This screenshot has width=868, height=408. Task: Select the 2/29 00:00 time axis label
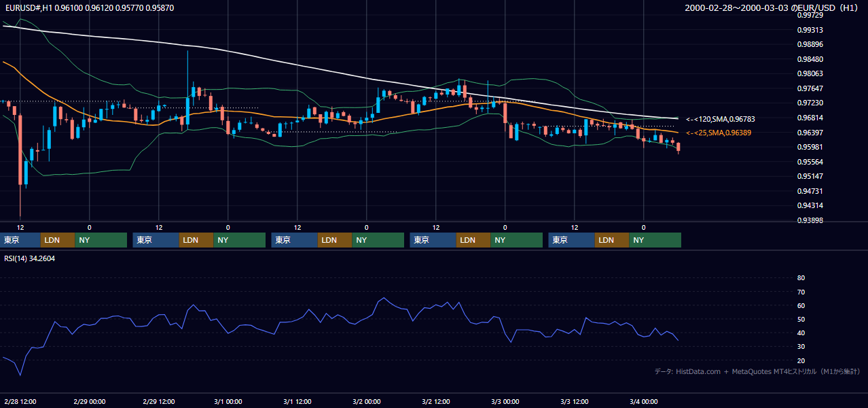point(89,402)
